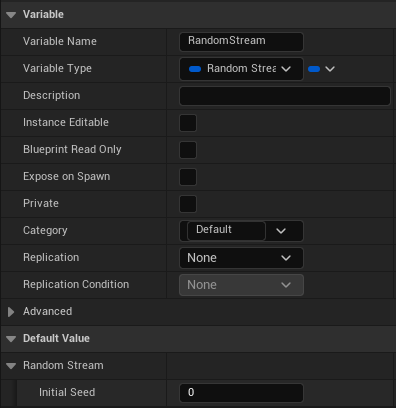Click the Private label
This screenshot has width=396, height=408.
tap(41, 203)
